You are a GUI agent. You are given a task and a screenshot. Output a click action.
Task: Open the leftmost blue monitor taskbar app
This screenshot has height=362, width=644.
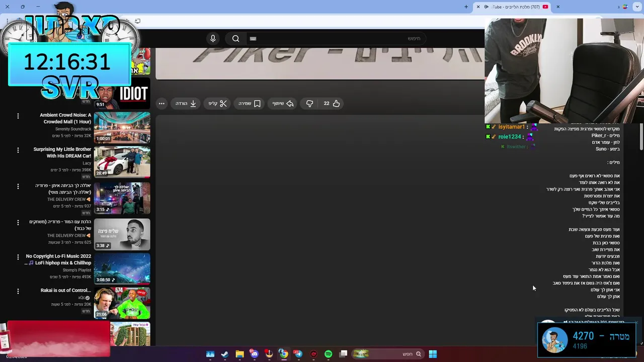[x=210, y=354]
